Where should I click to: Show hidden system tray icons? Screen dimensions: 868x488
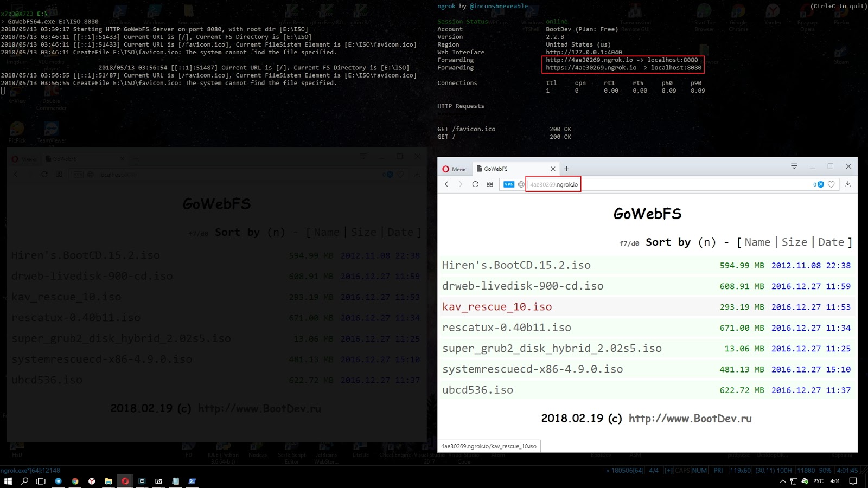tap(782, 481)
